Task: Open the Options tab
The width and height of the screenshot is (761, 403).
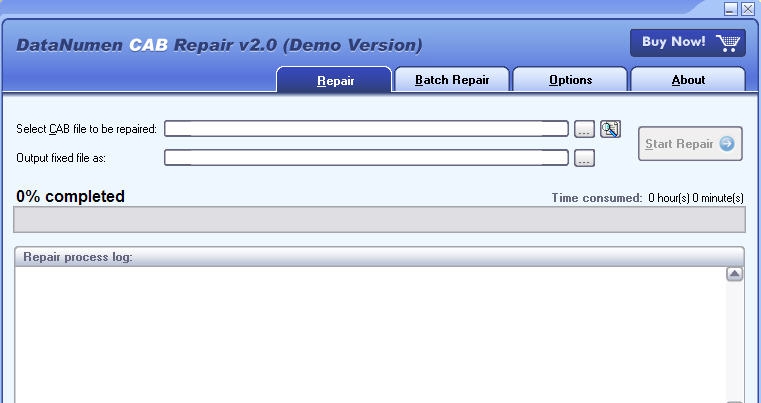Action: [x=570, y=80]
